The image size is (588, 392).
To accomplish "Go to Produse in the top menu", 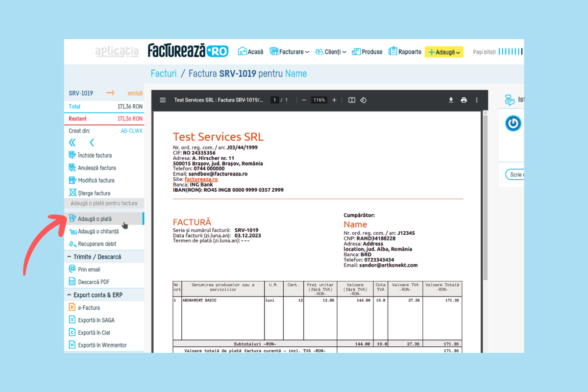I will pyautogui.click(x=367, y=52).
